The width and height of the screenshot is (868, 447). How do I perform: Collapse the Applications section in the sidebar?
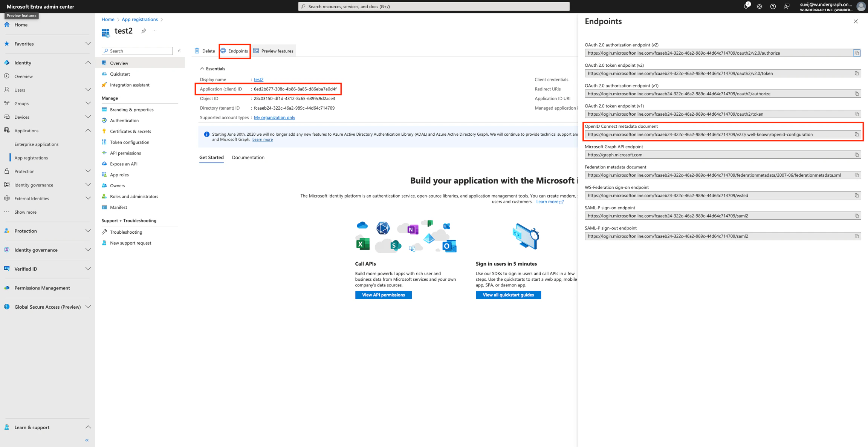[88, 130]
